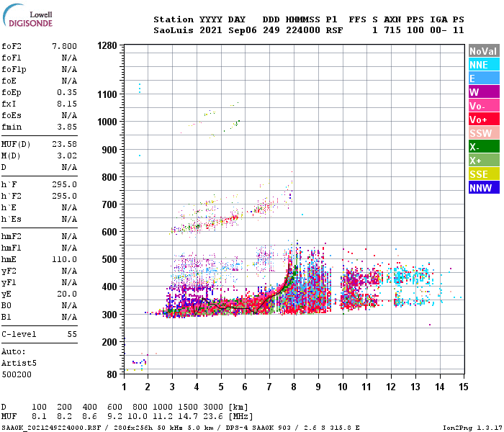Viewport: 504px width, 432px height.
Task: Click the Sep06 date in header
Action: pos(243,30)
